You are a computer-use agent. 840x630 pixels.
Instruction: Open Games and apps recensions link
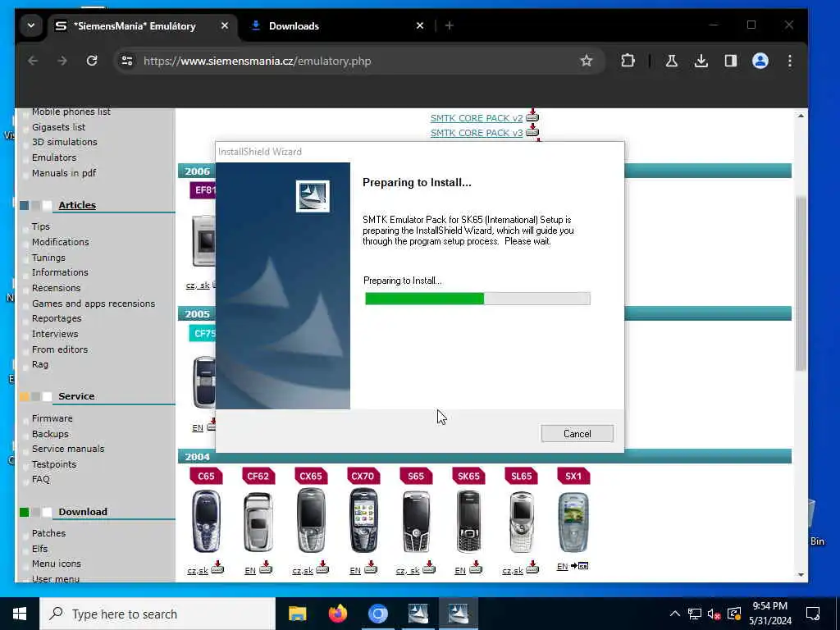tap(94, 304)
